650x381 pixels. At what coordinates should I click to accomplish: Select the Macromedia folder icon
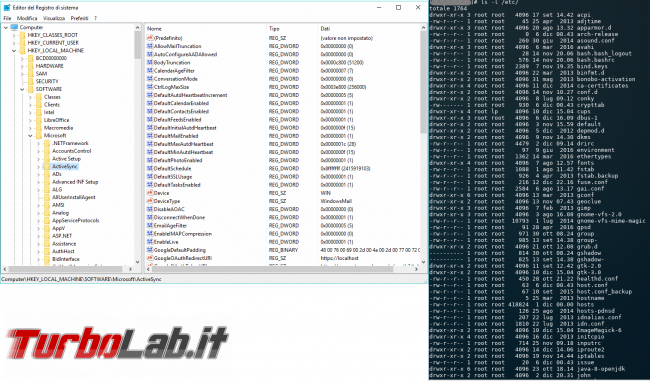coord(39,128)
